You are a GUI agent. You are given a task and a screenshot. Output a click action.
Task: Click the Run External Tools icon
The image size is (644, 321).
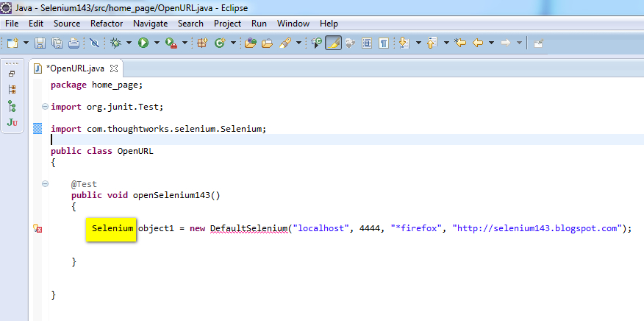click(x=171, y=43)
